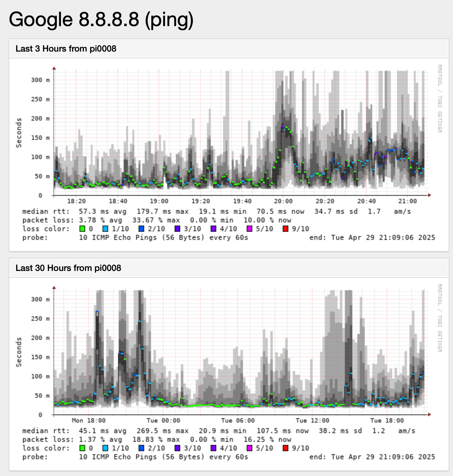Click the 1/10 loss swatch in 3-hour legend
This screenshot has height=476, width=453.
click(105, 229)
